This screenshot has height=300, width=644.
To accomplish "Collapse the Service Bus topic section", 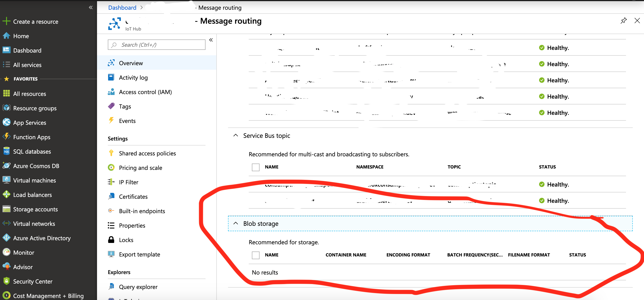I will point(235,136).
